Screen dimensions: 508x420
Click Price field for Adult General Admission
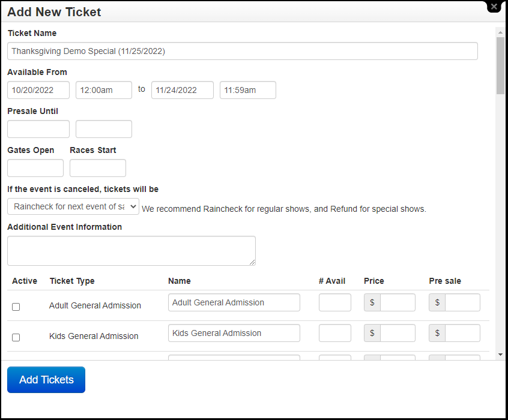click(x=396, y=302)
